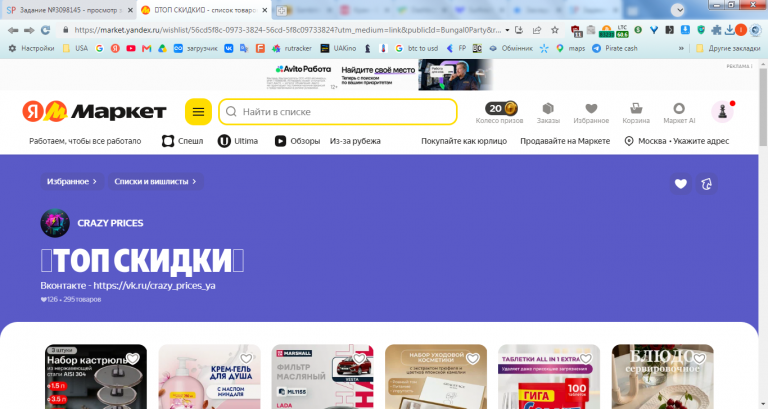
Task: Expand Избранное breadcrumb chevron
Action: click(x=95, y=182)
